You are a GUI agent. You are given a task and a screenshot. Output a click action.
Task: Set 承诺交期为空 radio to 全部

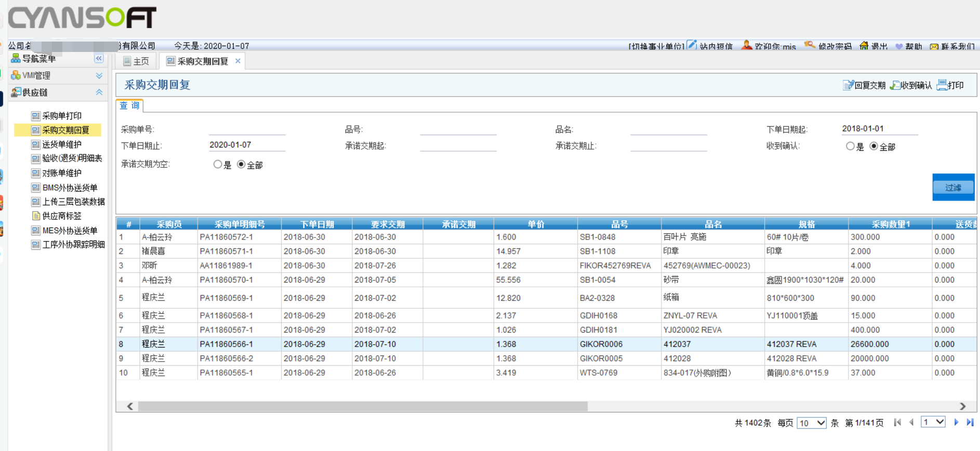(241, 164)
